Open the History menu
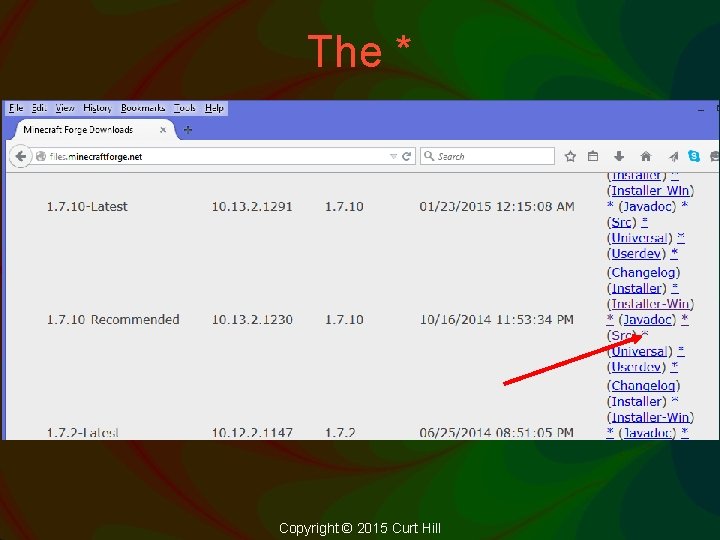The height and width of the screenshot is (540, 720). [97, 108]
